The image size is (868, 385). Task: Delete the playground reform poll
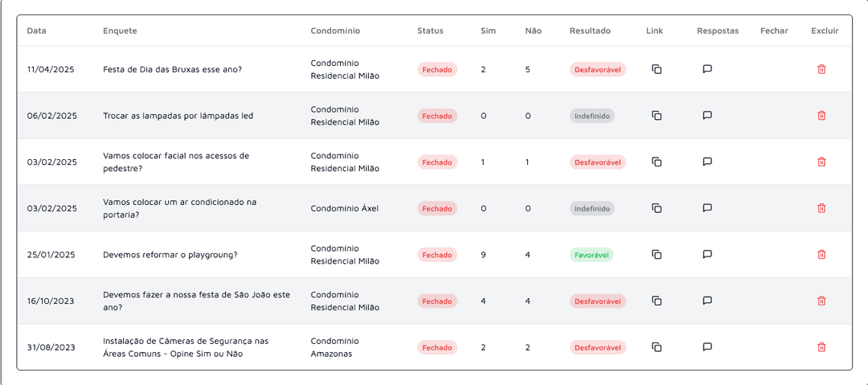821,254
